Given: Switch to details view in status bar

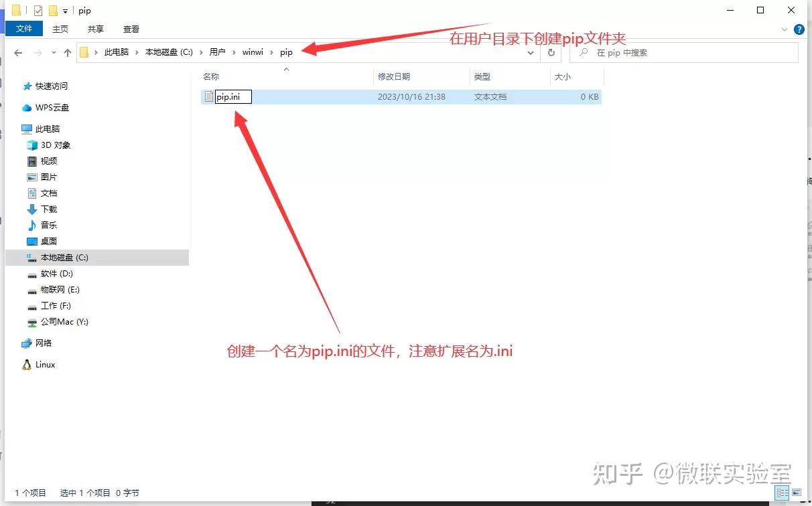Looking at the screenshot, I should (x=783, y=492).
